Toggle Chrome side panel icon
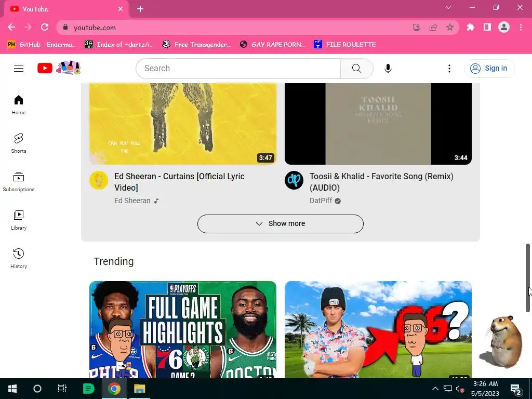532x399 pixels. point(487,27)
